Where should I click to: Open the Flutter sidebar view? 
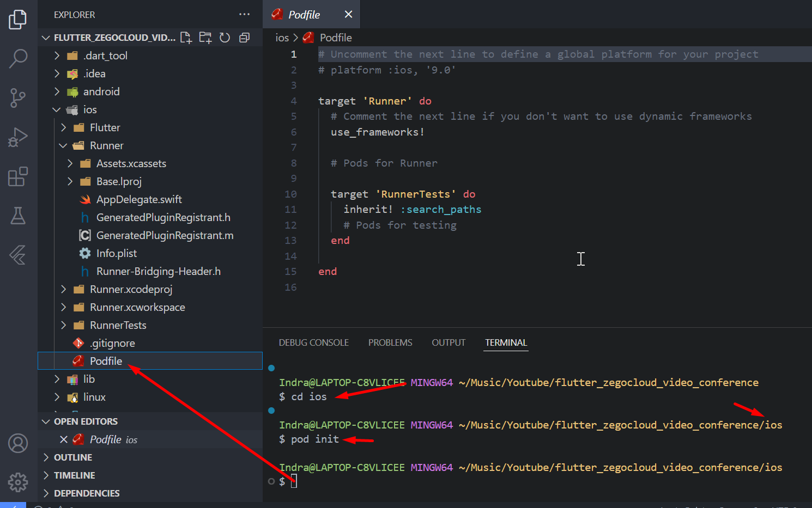(18, 255)
